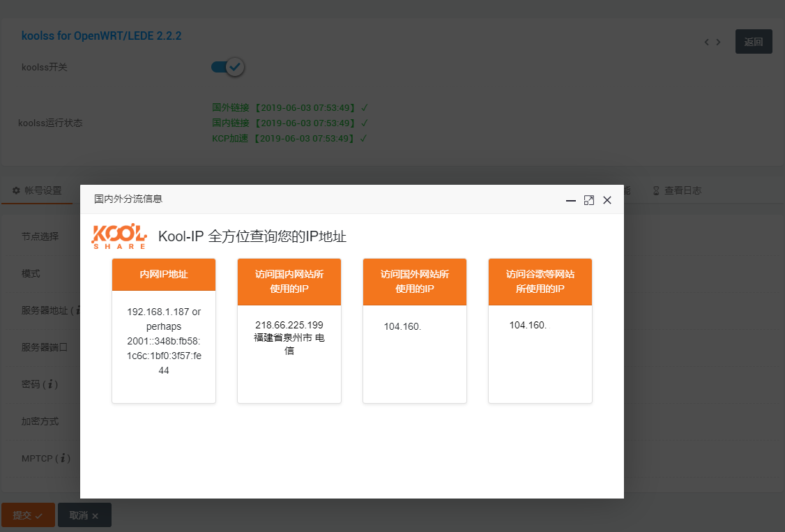Click 104.160. IP under 访问国外网站
The width and height of the screenshot is (785, 532).
coord(402,326)
